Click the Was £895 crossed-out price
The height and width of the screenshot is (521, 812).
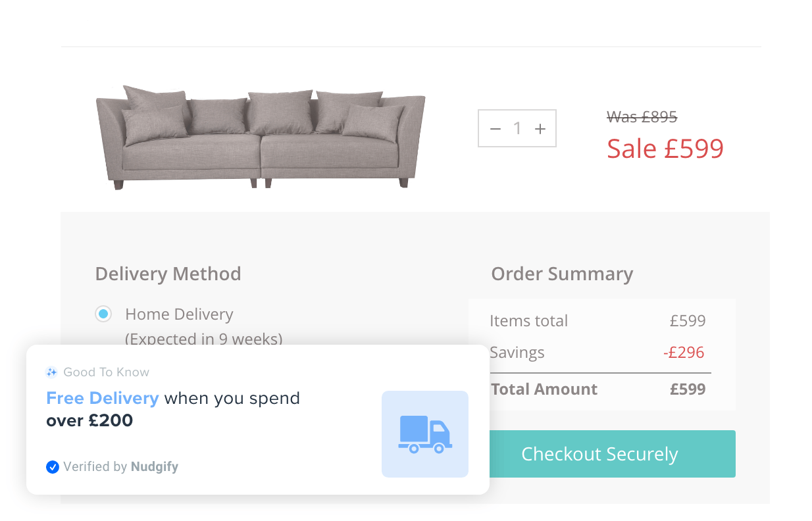click(642, 117)
